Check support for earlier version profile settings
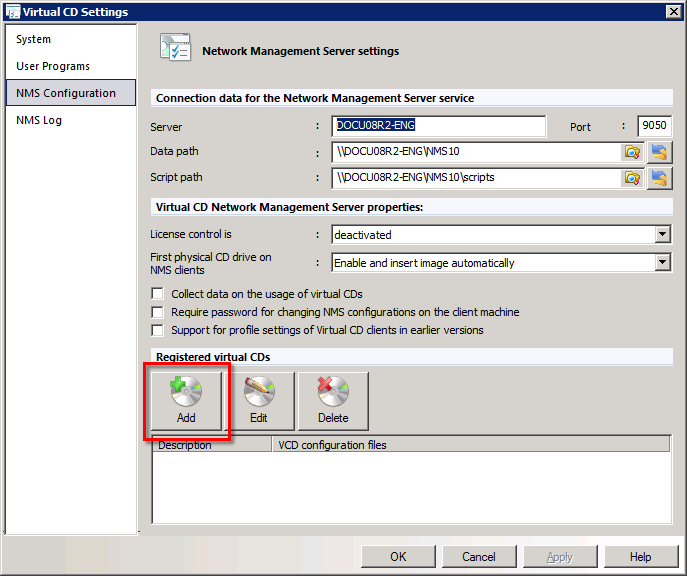The height and width of the screenshot is (576, 687). coord(157,330)
